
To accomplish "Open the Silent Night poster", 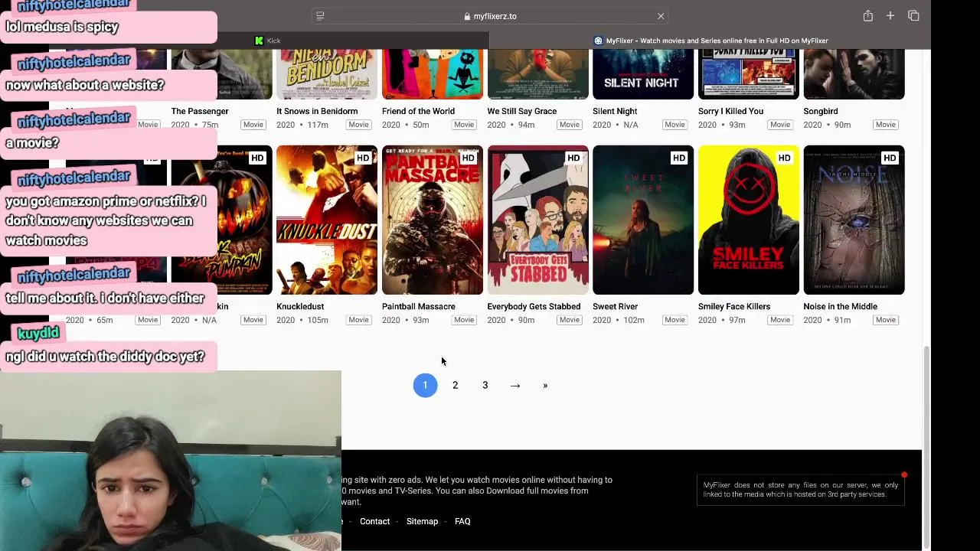I will [x=643, y=74].
